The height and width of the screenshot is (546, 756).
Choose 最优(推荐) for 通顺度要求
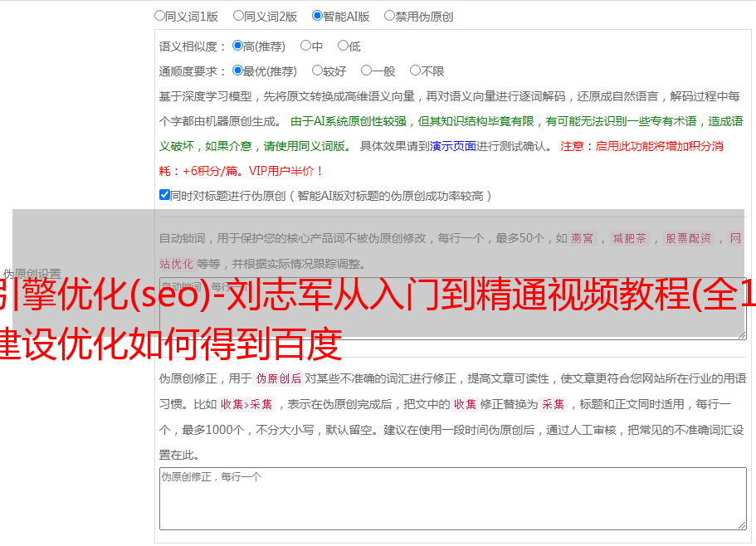click(x=237, y=71)
